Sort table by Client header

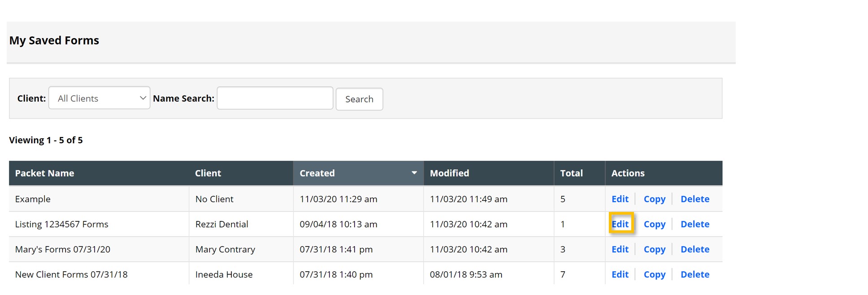[x=208, y=173]
